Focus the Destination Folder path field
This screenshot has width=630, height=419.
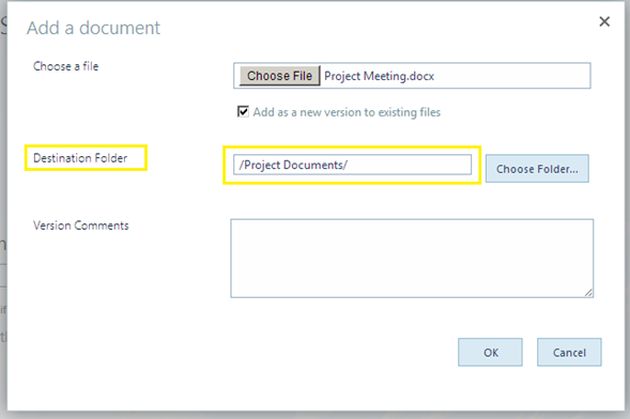(350, 165)
